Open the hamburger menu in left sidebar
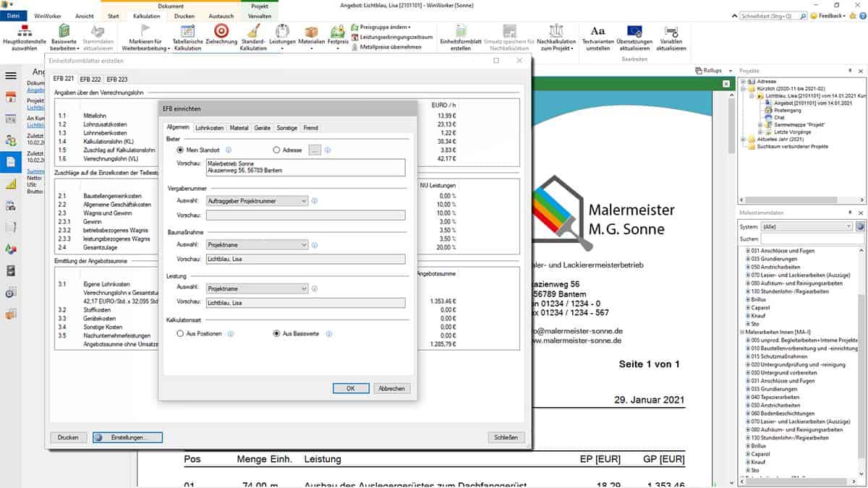Viewport: 868px width, 488px height. click(11, 75)
